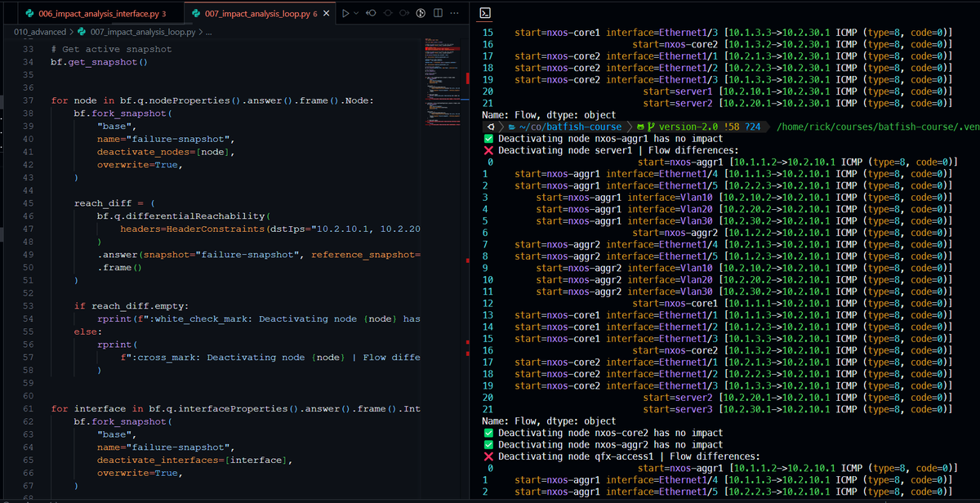Click 'deactivate_interfaces=[interface],' code line

pyautogui.click(x=194, y=461)
